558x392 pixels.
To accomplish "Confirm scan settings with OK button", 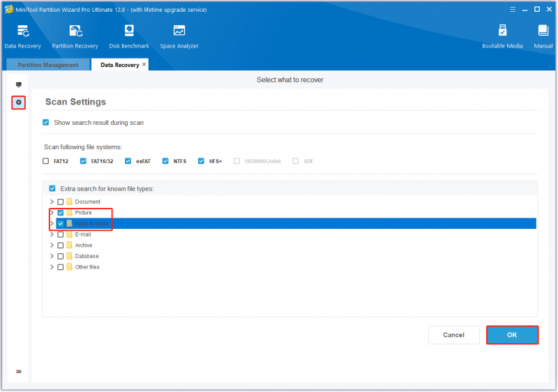I will (512, 335).
